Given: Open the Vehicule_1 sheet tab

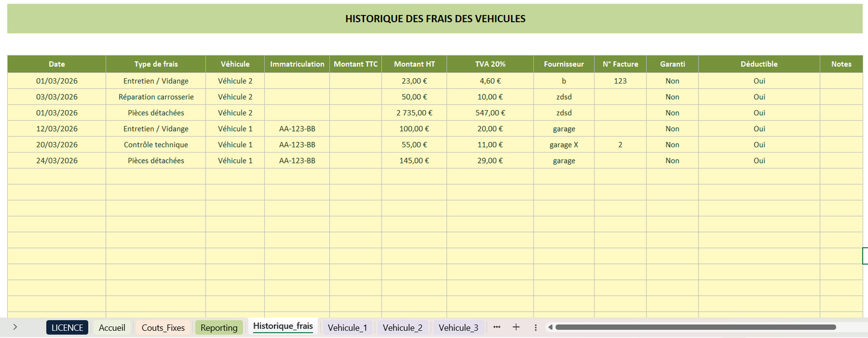Looking at the screenshot, I should (x=348, y=327).
